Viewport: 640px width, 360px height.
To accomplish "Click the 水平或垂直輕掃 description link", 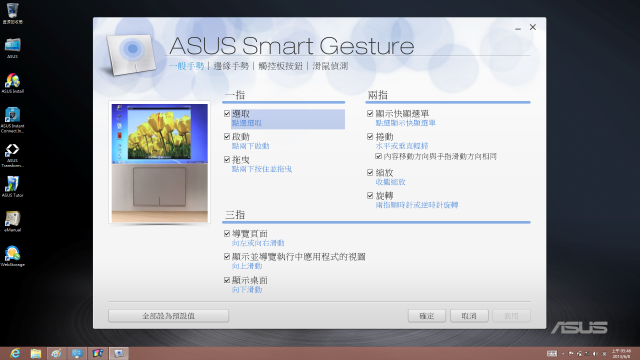I will (402, 146).
